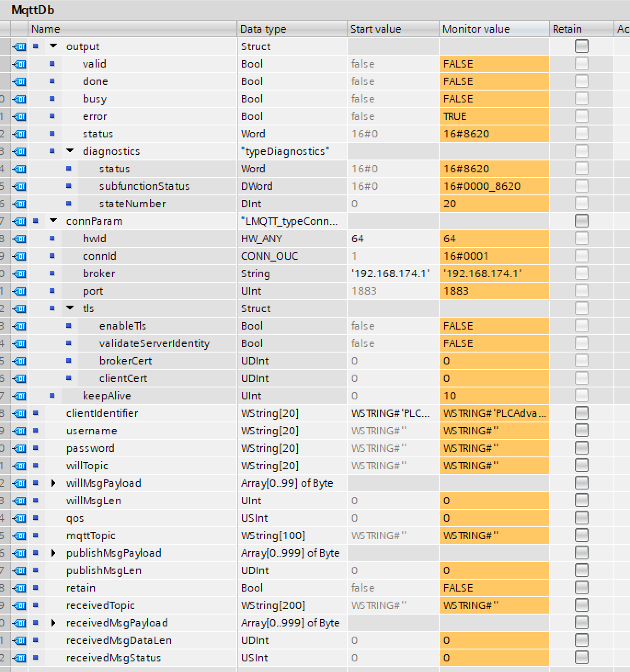
Task: Select the publishMsgLen variable name
Action: (x=103, y=570)
